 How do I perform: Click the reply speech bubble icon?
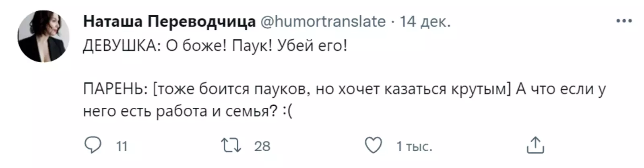pos(93,145)
